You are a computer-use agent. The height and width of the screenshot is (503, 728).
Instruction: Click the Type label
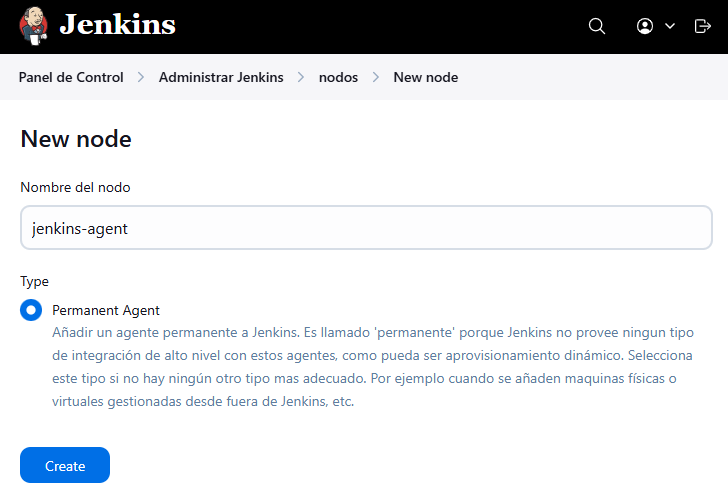pyautogui.click(x=34, y=281)
